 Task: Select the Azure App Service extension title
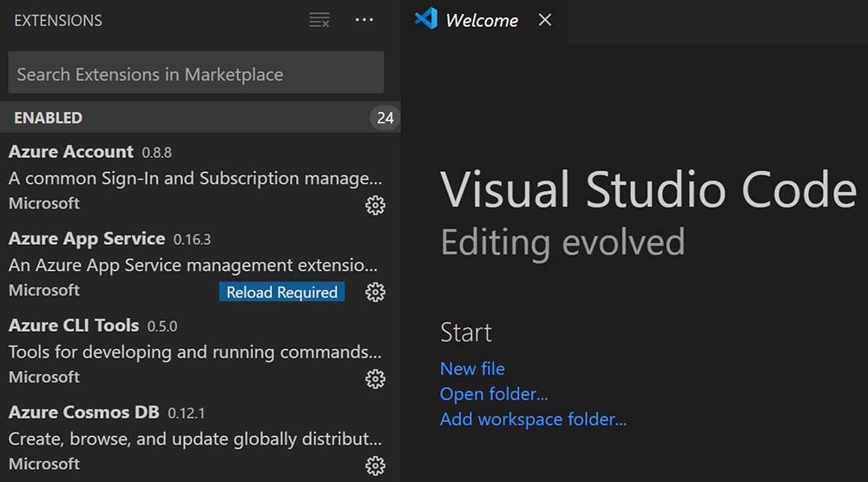coord(87,238)
